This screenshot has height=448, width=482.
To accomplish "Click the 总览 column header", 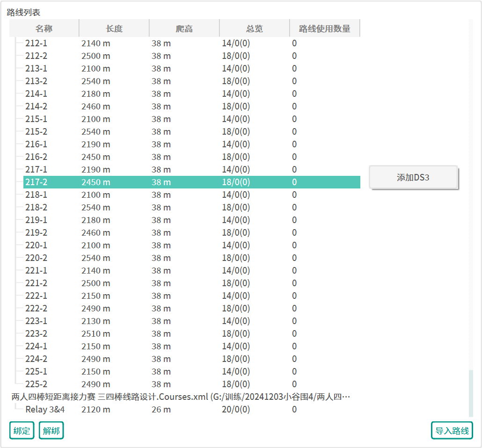I will tap(254, 29).
